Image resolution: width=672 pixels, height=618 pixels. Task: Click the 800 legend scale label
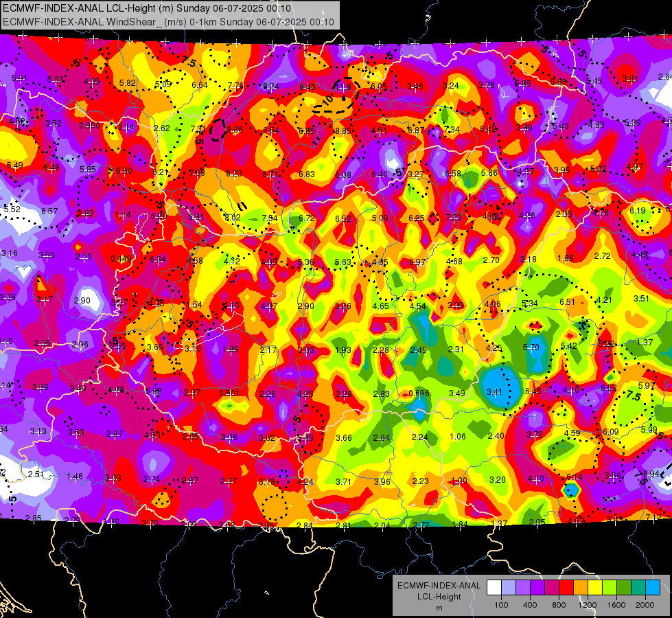(559, 605)
